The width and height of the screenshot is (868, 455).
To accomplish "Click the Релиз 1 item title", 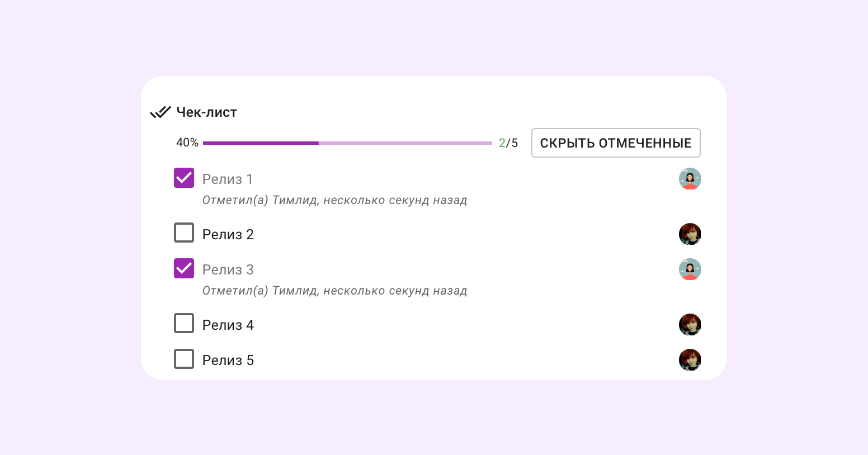I will click(x=228, y=179).
